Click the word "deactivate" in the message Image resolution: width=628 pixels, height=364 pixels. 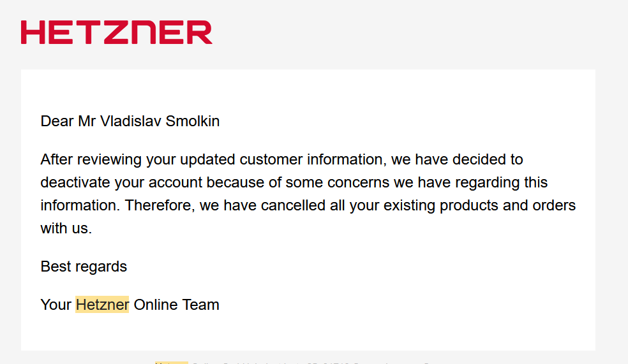[x=75, y=183]
